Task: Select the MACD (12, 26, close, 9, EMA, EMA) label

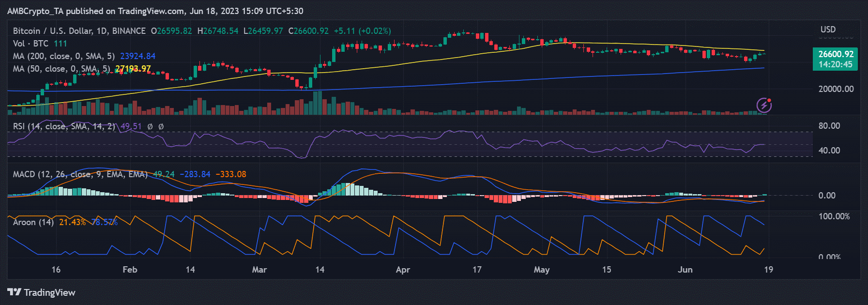Action: (80, 174)
